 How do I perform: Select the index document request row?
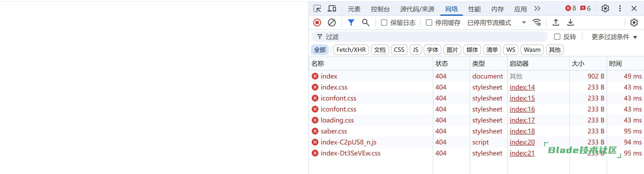click(x=476, y=76)
